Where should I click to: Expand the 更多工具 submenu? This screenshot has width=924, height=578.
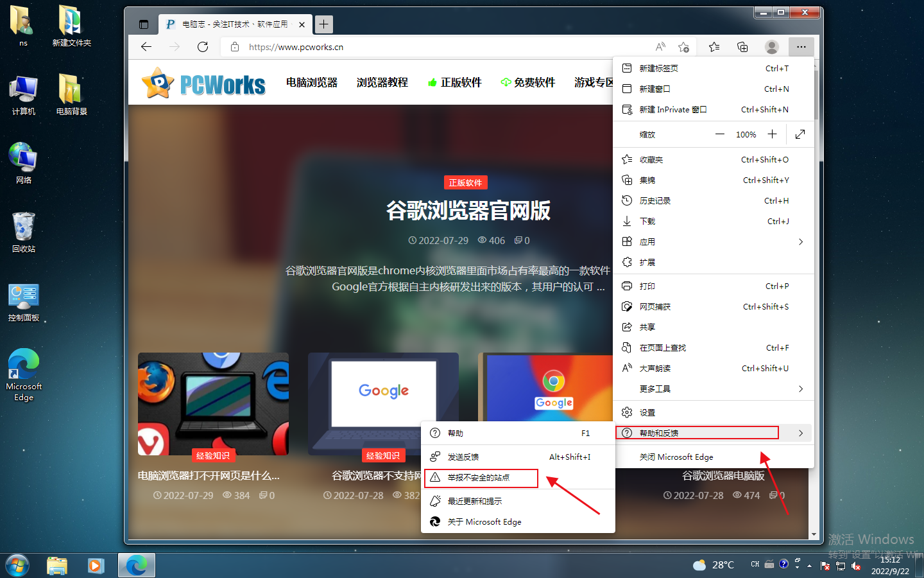pyautogui.click(x=714, y=389)
